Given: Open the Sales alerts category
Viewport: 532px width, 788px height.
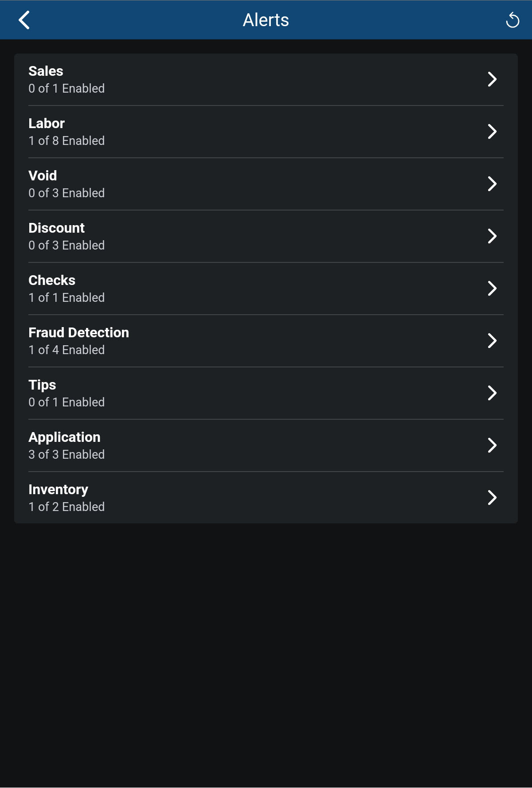Looking at the screenshot, I should (66, 80).
